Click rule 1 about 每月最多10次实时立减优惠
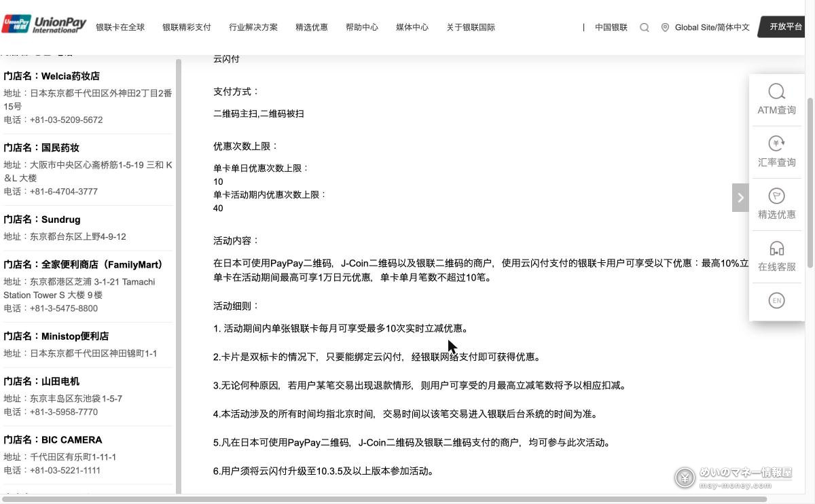815x504 pixels. pyautogui.click(x=341, y=328)
